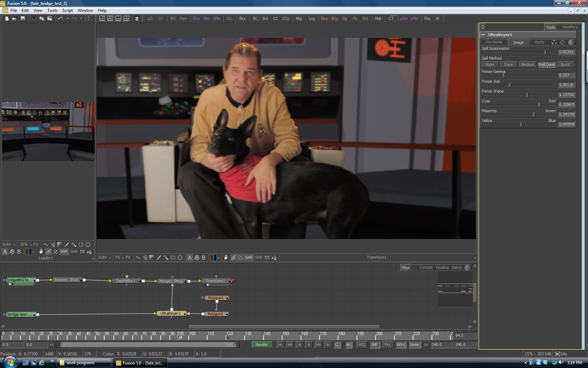Toggle buffer B in left viewer toolbar
This screenshot has width=588, height=368.
(x=19, y=252)
